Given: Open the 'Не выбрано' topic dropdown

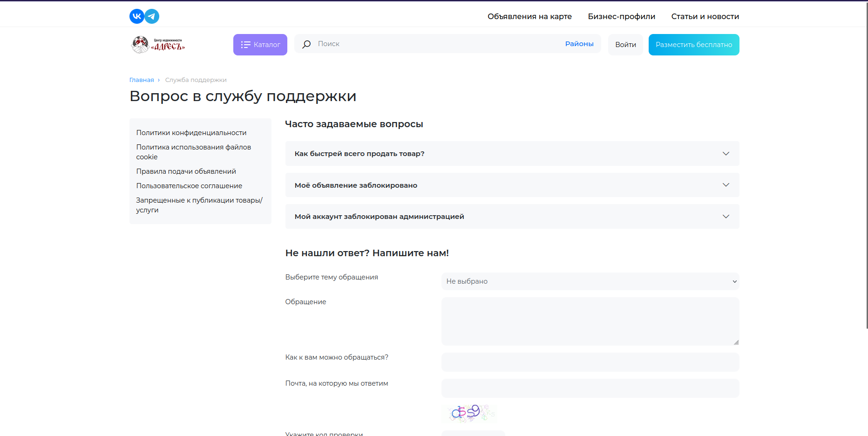Looking at the screenshot, I should click(590, 281).
